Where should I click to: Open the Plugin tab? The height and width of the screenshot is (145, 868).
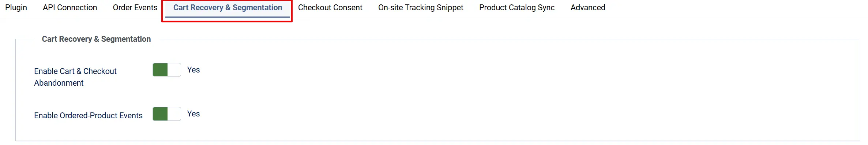coord(16,8)
